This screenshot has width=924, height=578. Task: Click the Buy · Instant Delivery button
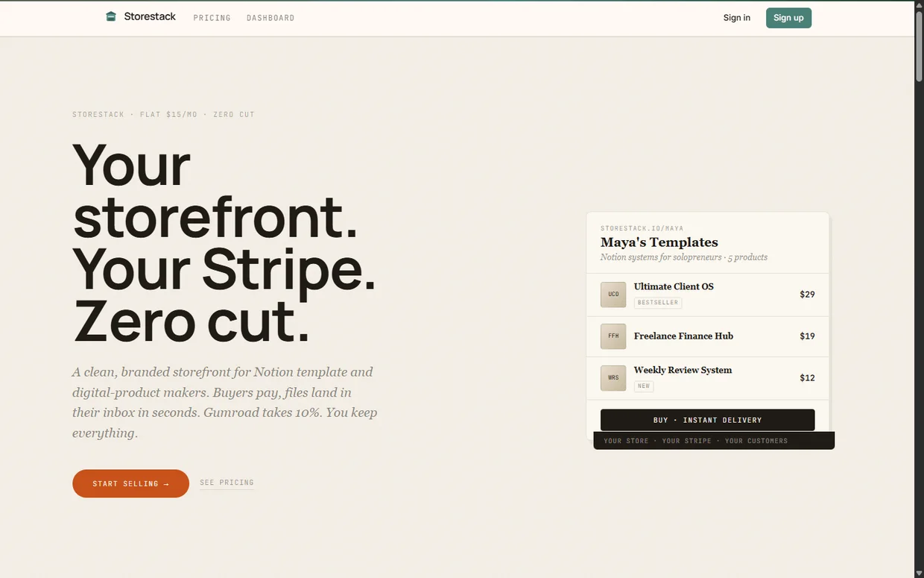pyautogui.click(x=708, y=420)
